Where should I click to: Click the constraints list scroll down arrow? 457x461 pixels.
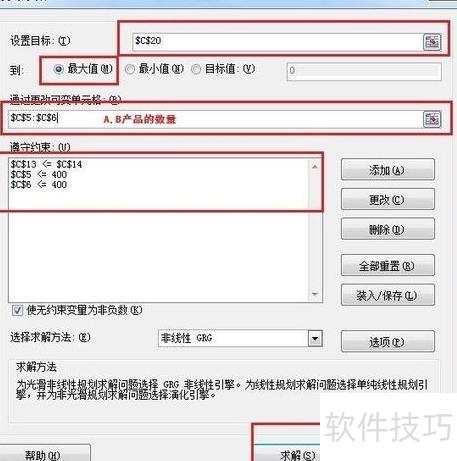[315, 294]
